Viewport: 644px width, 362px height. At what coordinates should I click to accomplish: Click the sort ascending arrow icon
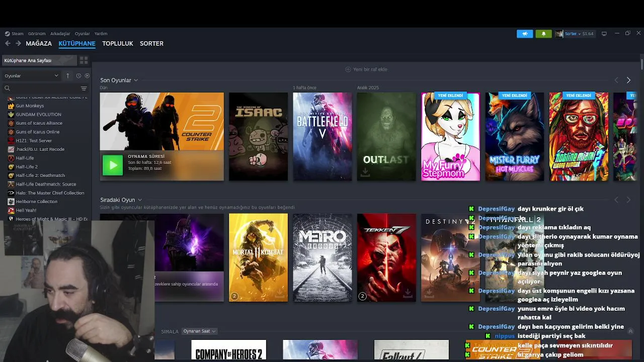tap(68, 76)
